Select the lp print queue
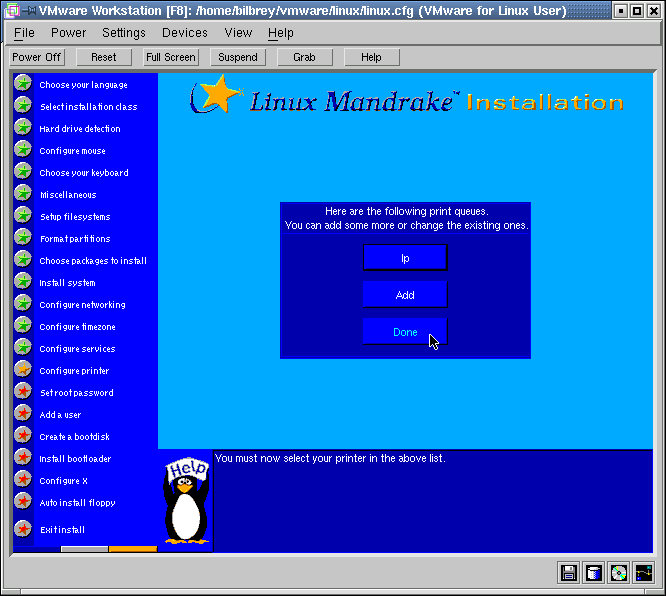 click(405, 258)
